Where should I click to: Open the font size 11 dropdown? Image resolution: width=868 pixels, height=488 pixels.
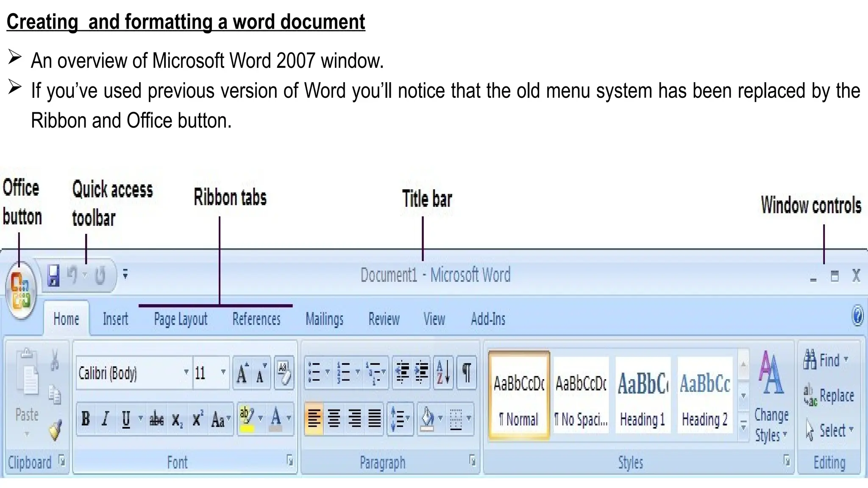click(223, 372)
